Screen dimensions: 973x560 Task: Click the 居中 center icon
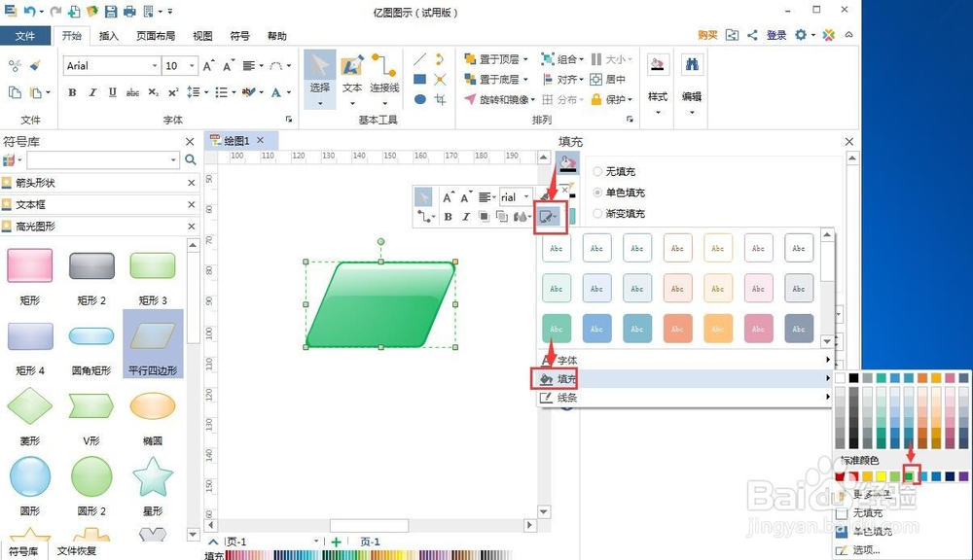[x=607, y=79]
